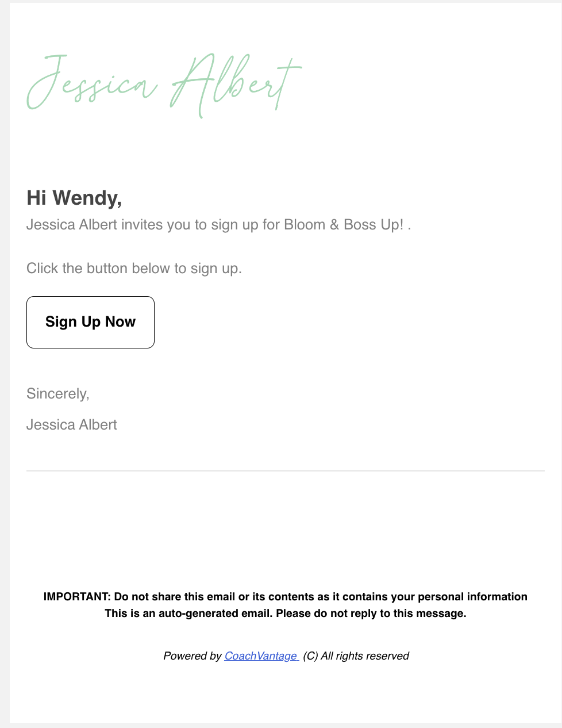Click the "Sincerely," closing line

pos(58,394)
